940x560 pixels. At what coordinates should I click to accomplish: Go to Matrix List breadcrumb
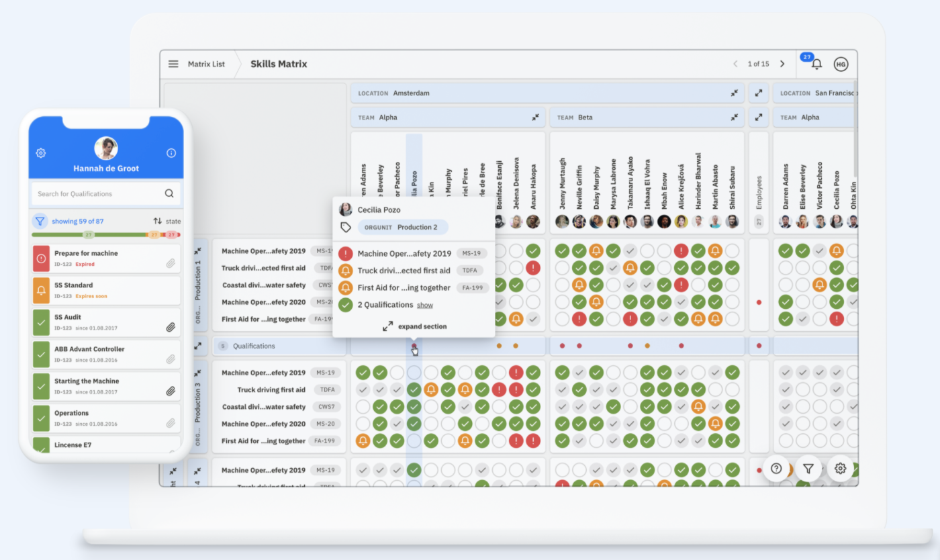click(206, 64)
